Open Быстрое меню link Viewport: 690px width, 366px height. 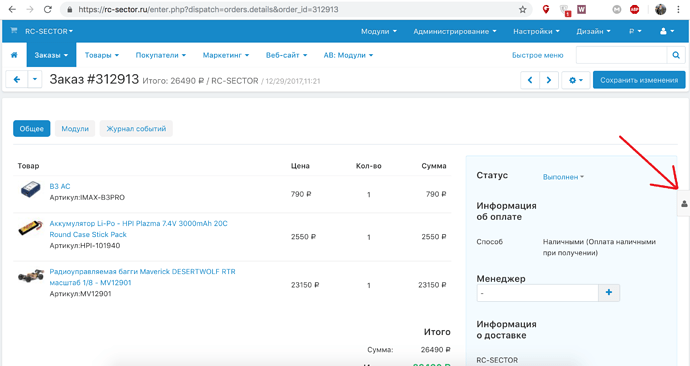537,55
